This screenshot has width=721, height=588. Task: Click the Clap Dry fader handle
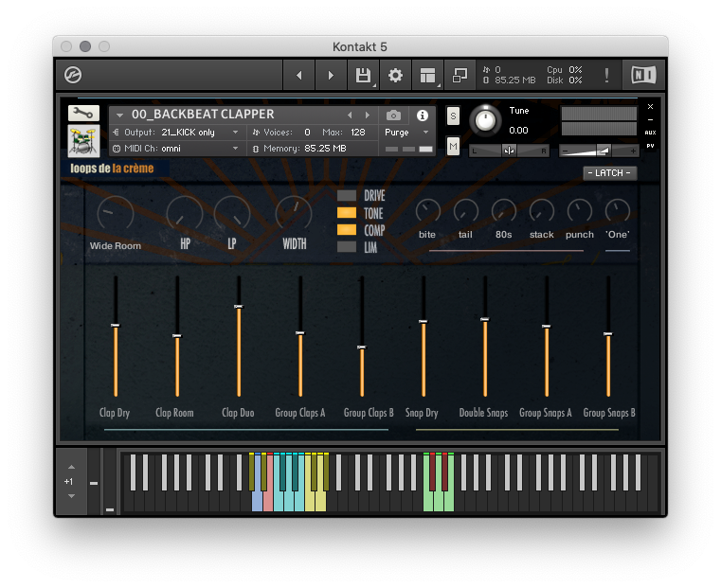[116, 325]
